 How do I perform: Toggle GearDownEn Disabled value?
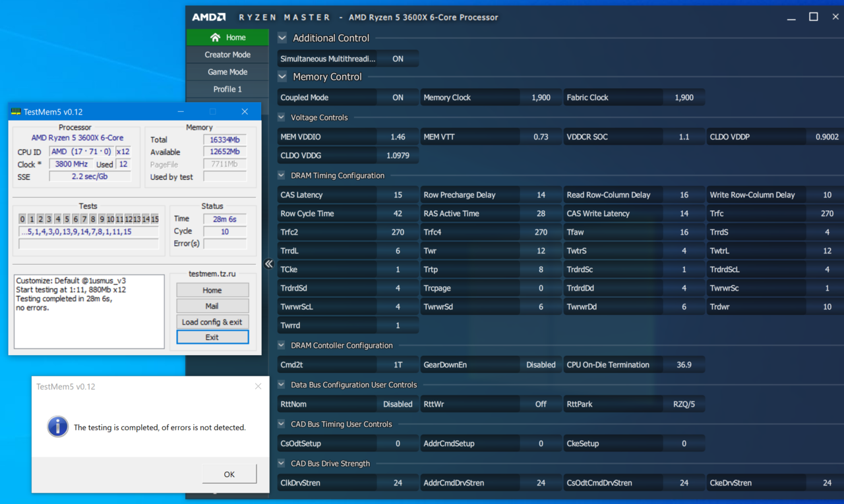[541, 365]
